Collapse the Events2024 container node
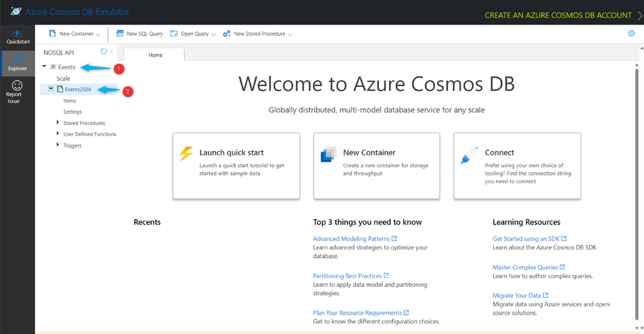Screen dimensions: 644x334 click(51, 89)
